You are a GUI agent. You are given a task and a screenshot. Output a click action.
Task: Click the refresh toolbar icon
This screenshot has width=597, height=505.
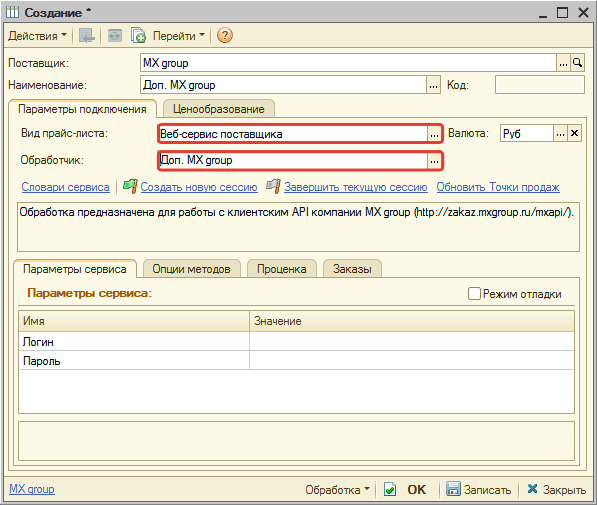pyautogui.click(x=115, y=36)
